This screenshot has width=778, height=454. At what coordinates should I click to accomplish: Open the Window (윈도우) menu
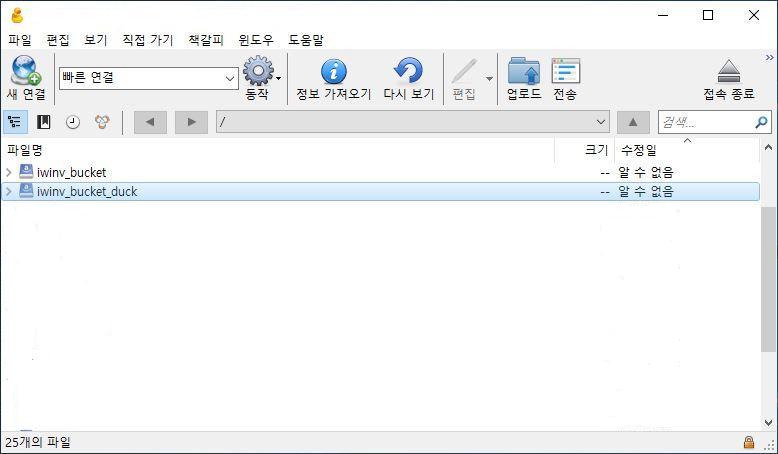[256, 40]
